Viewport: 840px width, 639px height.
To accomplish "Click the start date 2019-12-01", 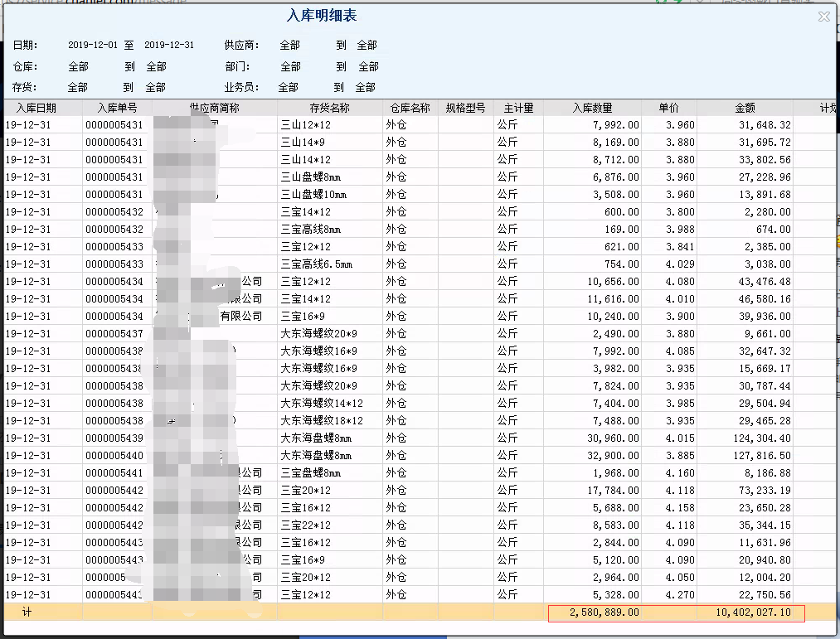I will pyautogui.click(x=93, y=45).
